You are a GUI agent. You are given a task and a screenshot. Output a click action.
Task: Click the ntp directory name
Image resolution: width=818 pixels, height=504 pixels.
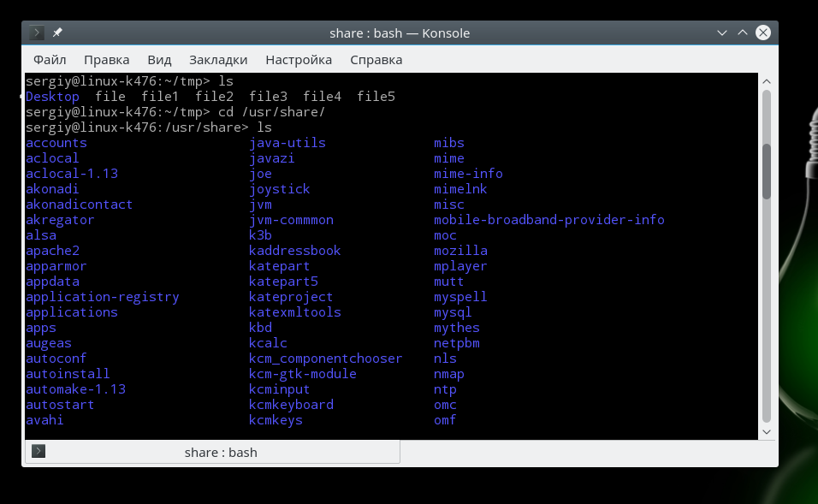[445, 389]
